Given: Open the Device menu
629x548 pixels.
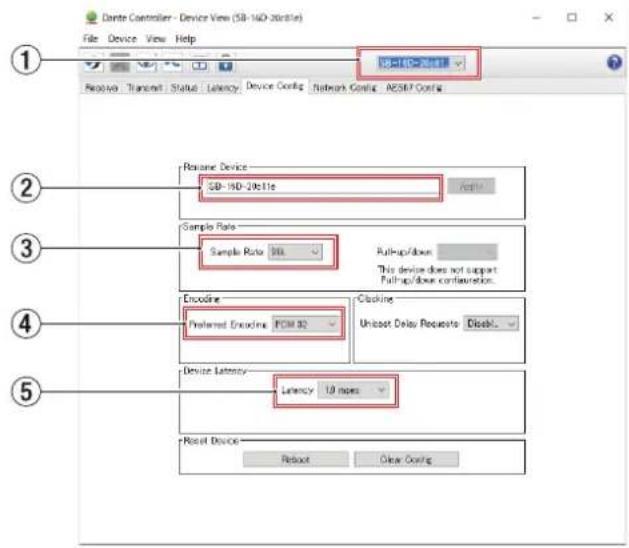Looking at the screenshot, I should click(x=122, y=39).
